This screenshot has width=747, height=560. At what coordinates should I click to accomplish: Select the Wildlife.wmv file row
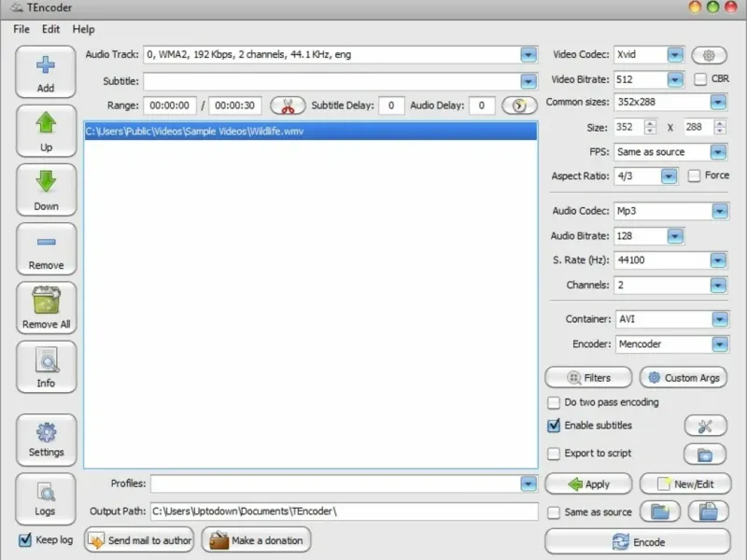click(x=311, y=132)
